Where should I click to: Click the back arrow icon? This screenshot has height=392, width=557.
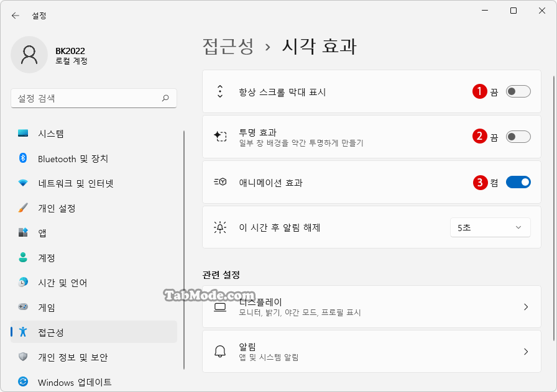[x=16, y=16]
